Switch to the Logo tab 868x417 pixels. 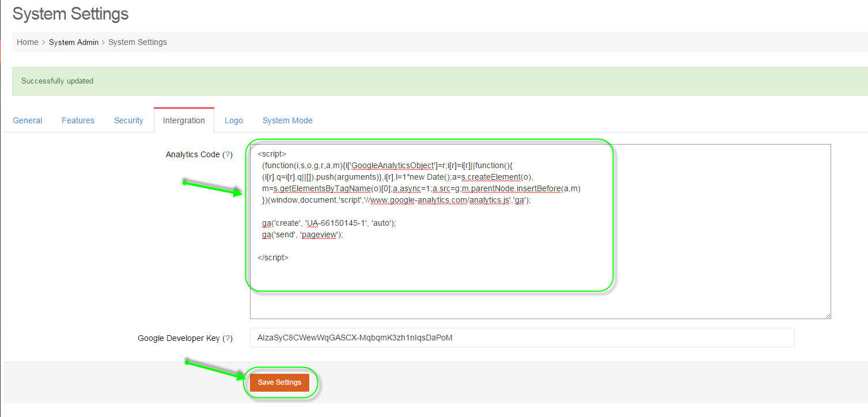(233, 120)
